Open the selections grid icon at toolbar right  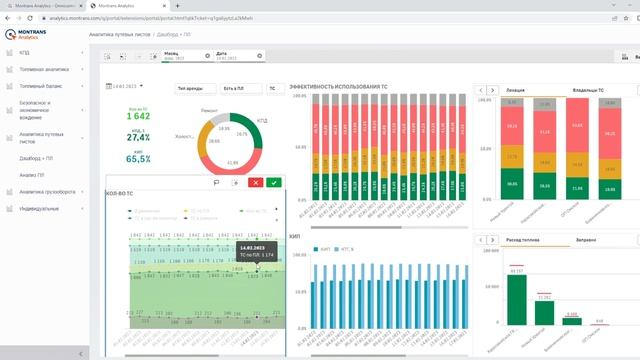tap(625, 57)
